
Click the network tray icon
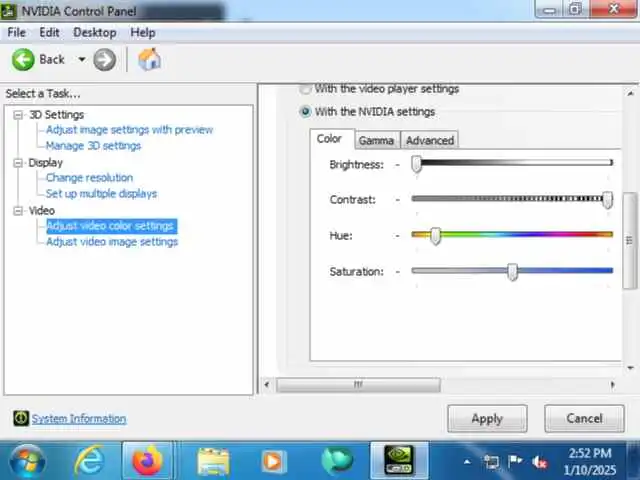click(x=492, y=462)
